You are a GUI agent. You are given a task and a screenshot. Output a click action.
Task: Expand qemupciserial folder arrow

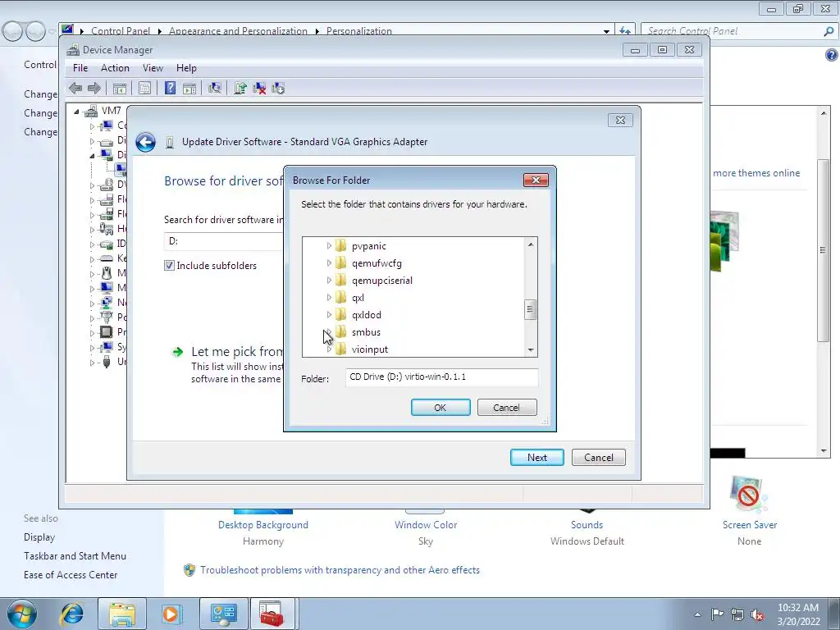[x=329, y=281]
